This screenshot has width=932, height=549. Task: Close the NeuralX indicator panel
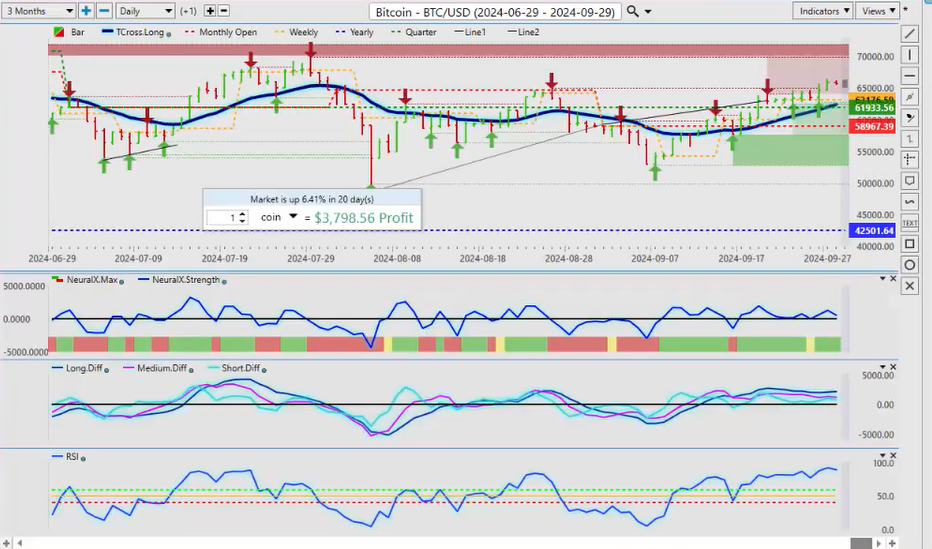tap(893, 279)
